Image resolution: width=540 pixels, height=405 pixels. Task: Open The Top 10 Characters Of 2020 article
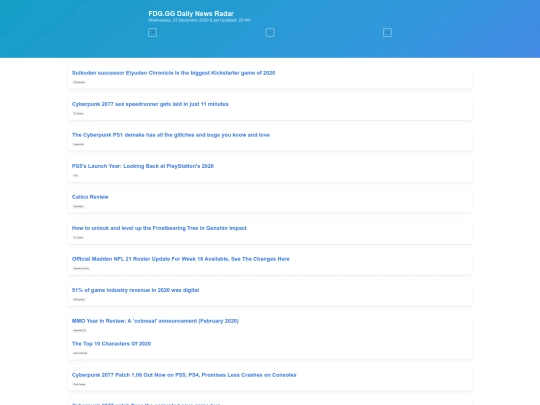click(x=111, y=344)
